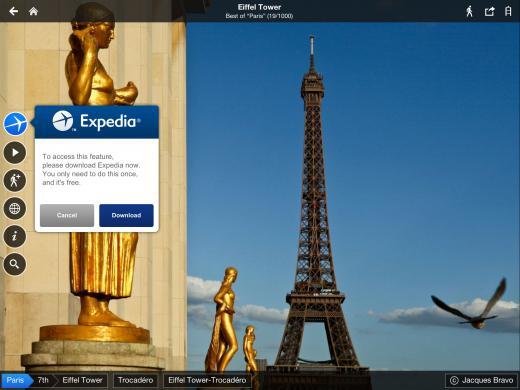520x390 pixels.
Task: Tap the Best of "Paris" subtitle
Action: click(259, 16)
